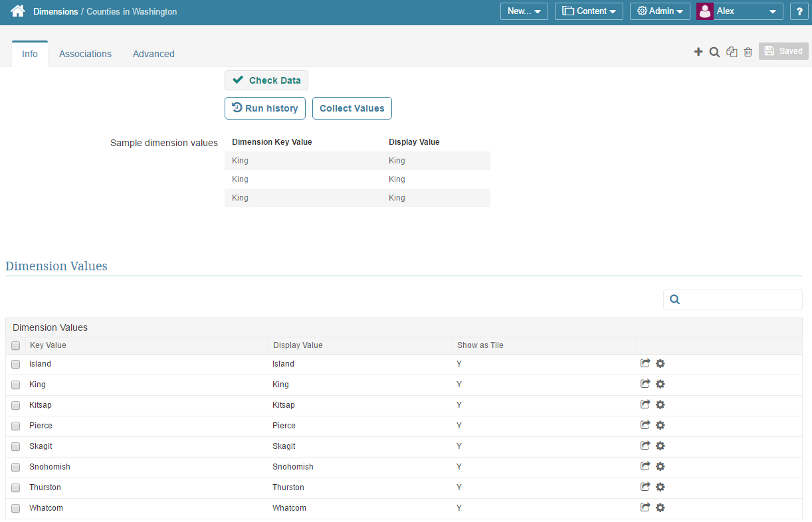The image size is (812, 522).
Task: Click the gear icon on the Island row
Action: click(x=660, y=363)
